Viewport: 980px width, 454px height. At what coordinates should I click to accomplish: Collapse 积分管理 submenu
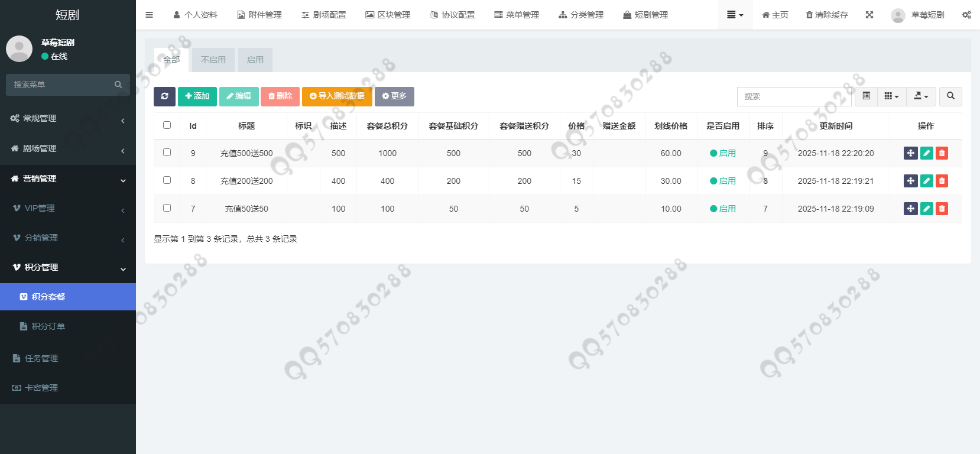68,267
